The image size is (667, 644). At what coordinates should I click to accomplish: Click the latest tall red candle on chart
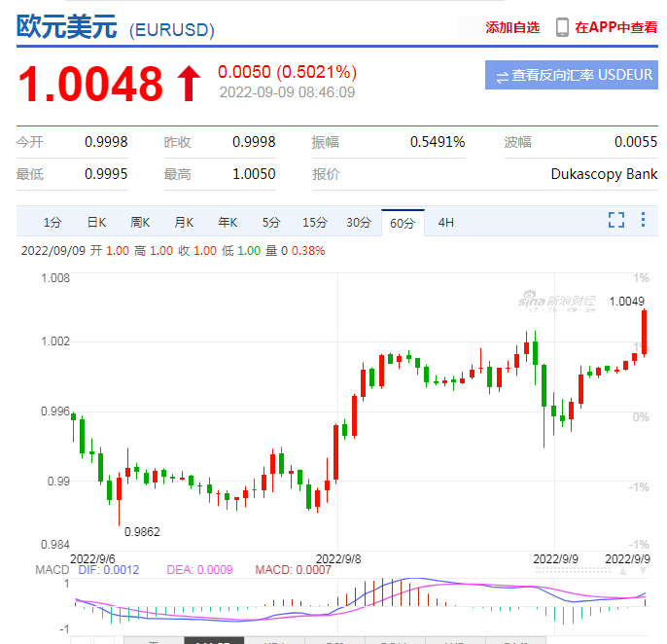(645, 333)
